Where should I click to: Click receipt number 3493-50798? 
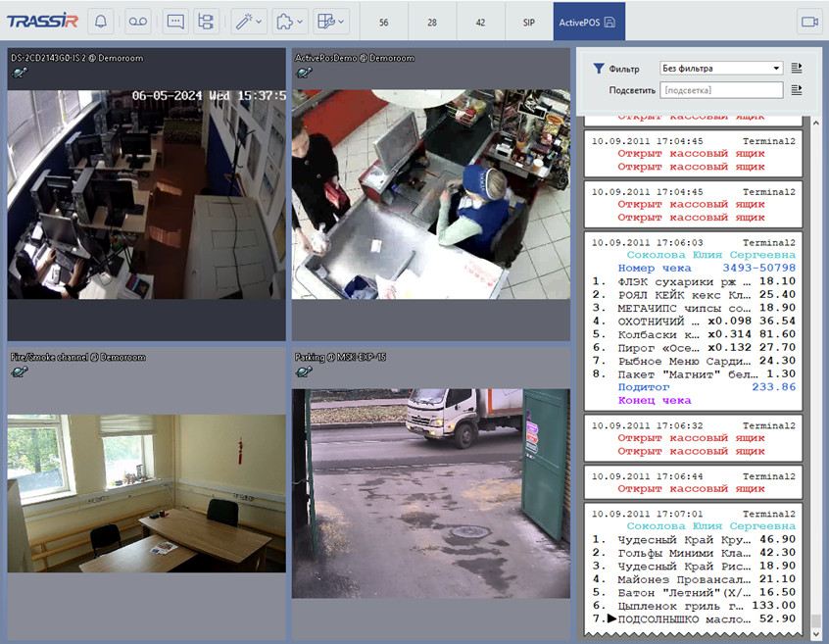pyautogui.click(x=758, y=268)
